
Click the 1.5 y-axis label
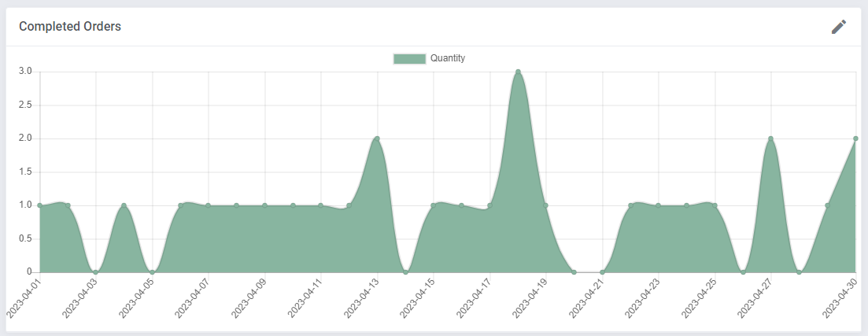pyautogui.click(x=25, y=172)
